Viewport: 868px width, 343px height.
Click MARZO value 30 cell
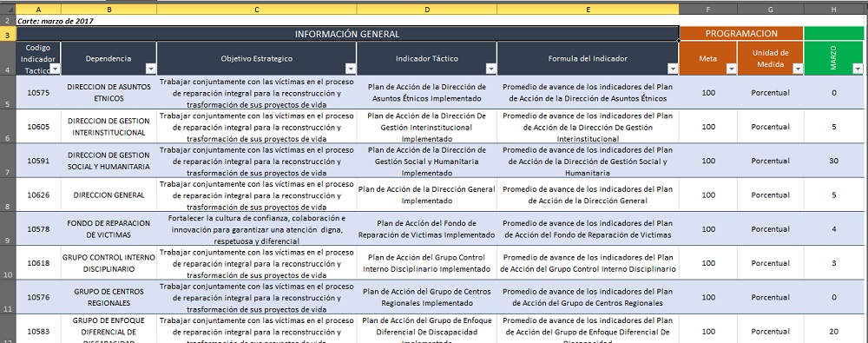point(834,161)
